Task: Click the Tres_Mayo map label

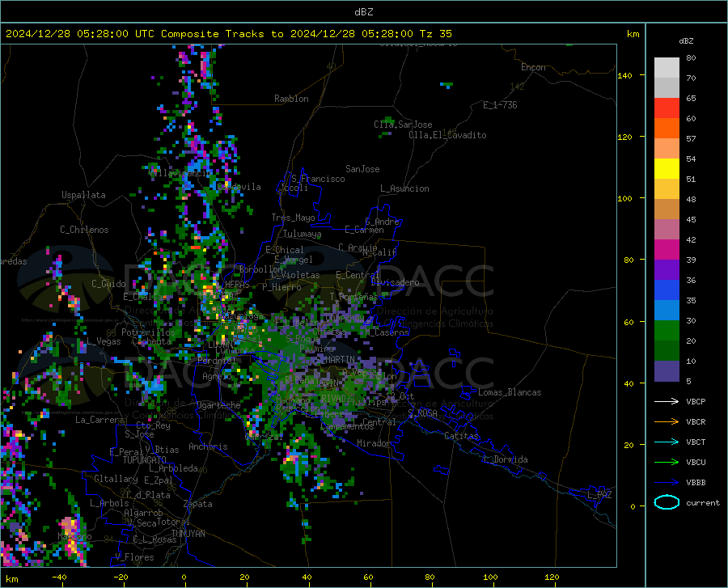Action: 293,218
